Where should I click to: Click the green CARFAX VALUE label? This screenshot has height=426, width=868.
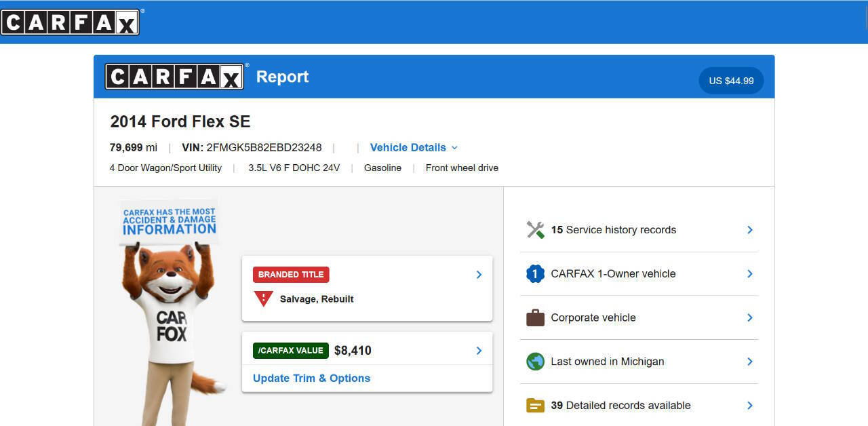[x=290, y=350]
